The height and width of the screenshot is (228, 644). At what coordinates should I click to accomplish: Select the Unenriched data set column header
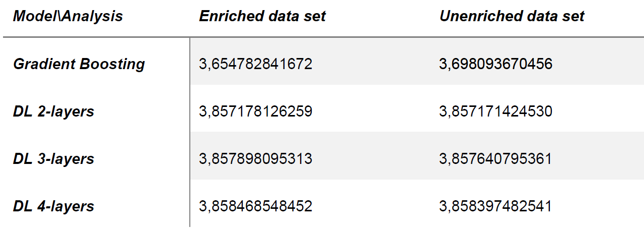[x=512, y=16]
